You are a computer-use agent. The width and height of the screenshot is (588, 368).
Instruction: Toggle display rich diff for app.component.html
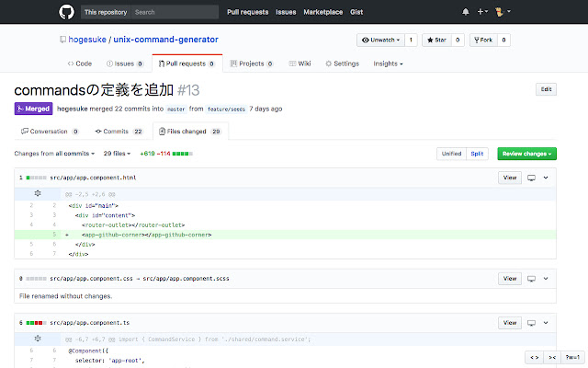point(531,178)
